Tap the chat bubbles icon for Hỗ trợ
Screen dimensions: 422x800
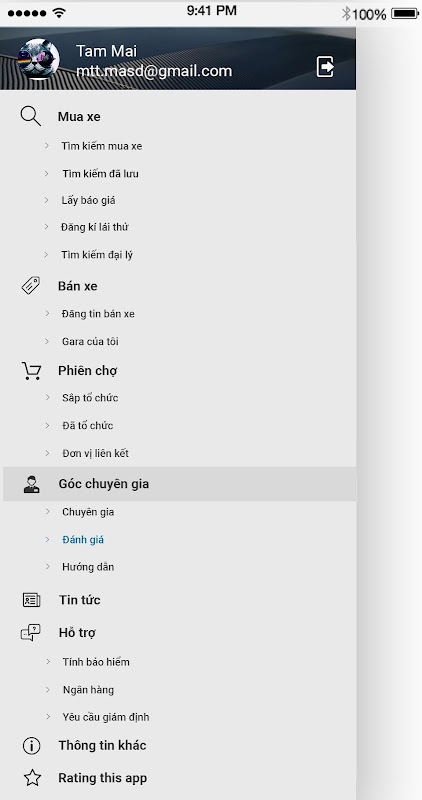click(x=31, y=633)
